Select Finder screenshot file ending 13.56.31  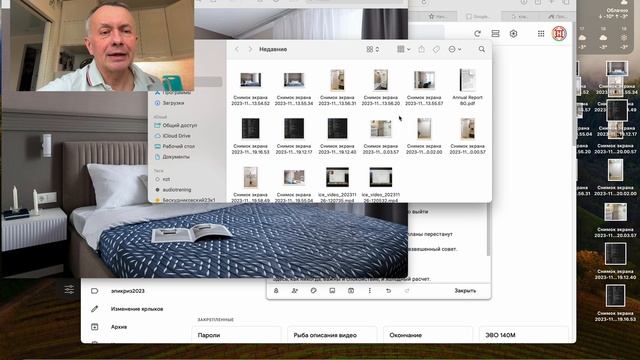337,88
